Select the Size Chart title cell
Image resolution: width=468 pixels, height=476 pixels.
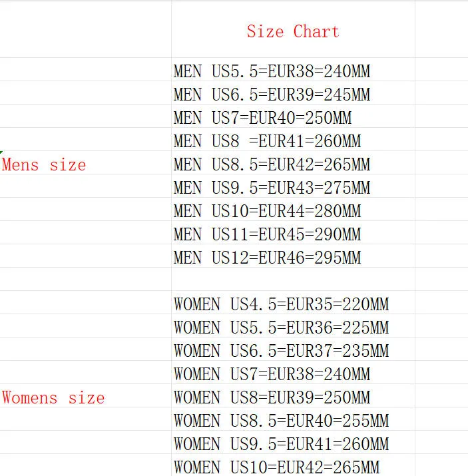[293, 29]
